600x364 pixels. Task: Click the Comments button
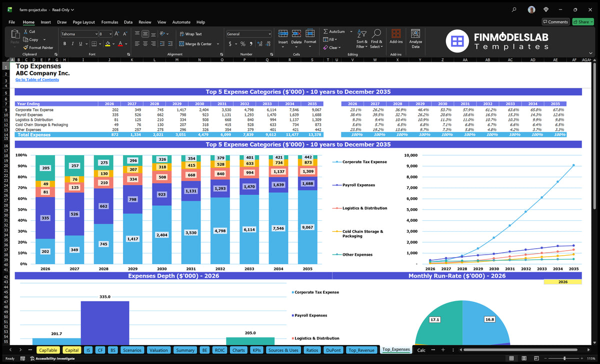pos(555,22)
